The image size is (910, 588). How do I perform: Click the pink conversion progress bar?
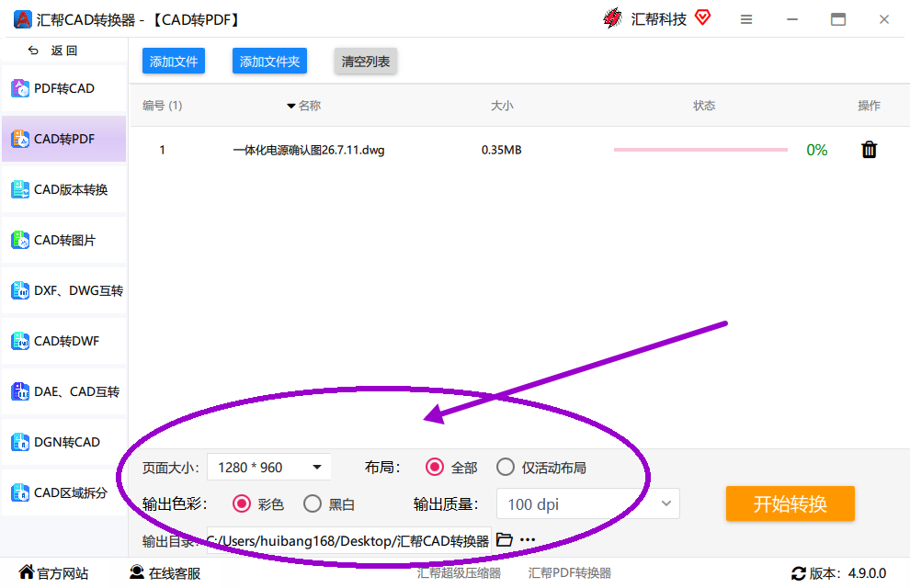[700, 150]
